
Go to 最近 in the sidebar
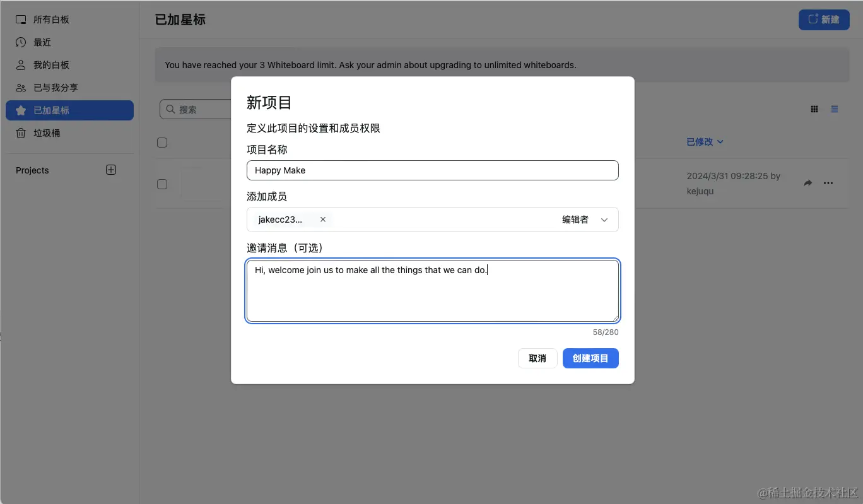pyautogui.click(x=69, y=42)
